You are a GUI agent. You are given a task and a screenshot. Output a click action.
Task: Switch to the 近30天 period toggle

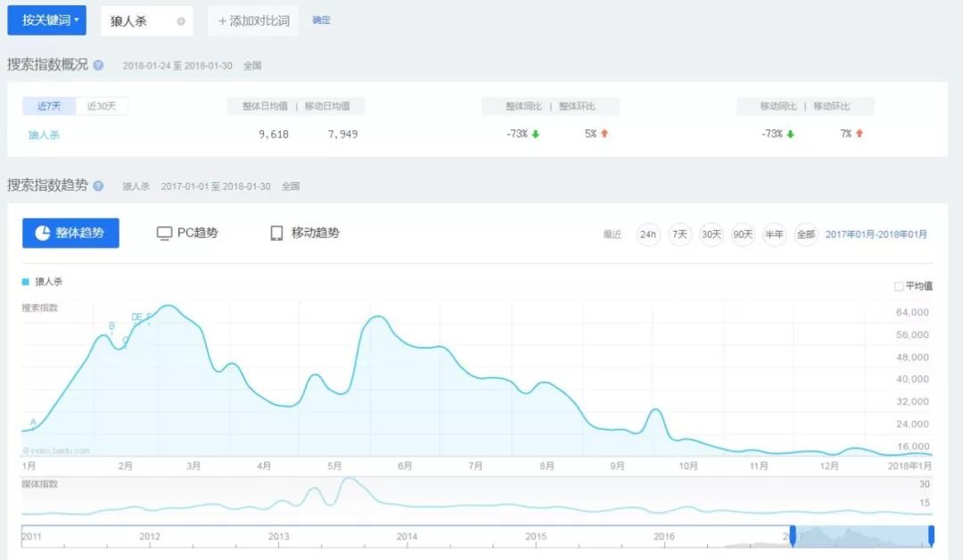tap(102, 107)
